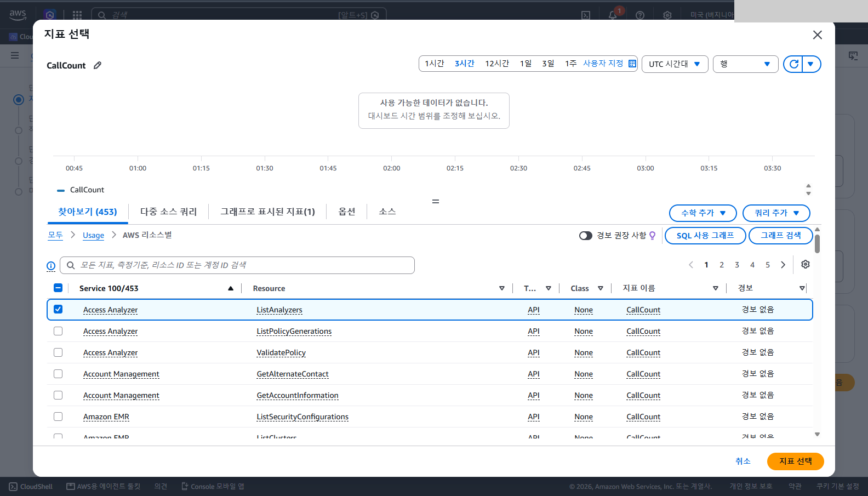Toggle the alarm recommendations switch

586,236
